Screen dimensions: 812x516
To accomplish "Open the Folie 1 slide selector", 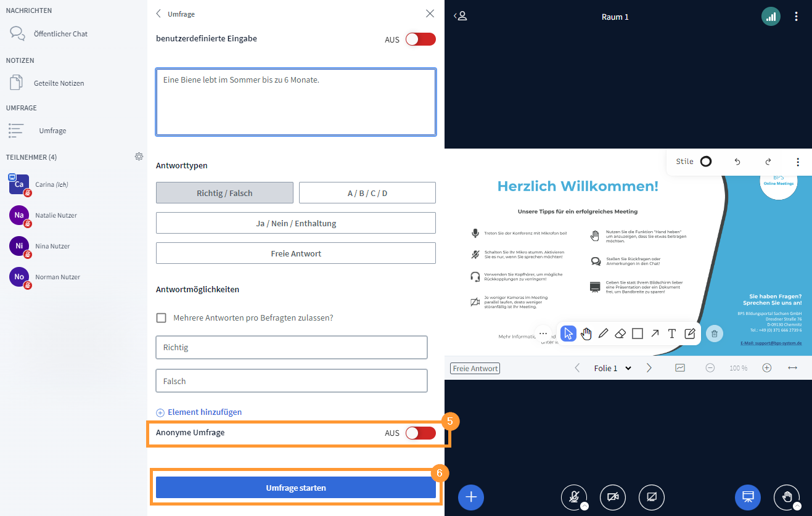I will (612, 367).
